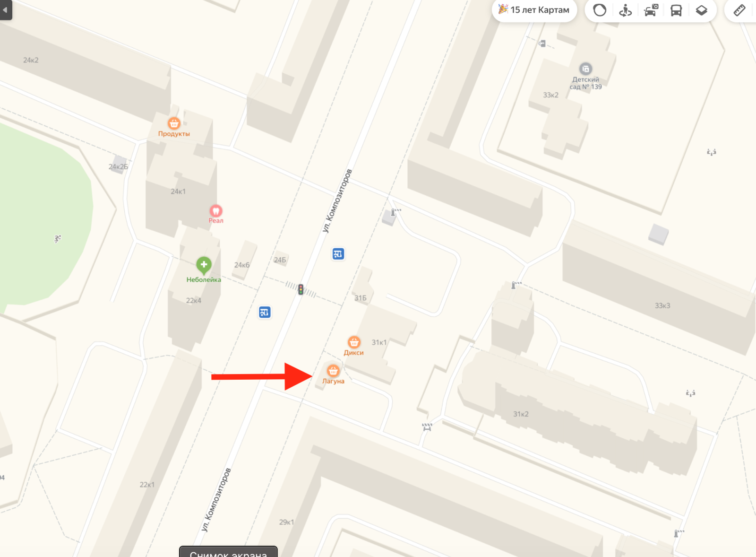Select the ruler distance tool
The image size is (756, 557).
739,10
